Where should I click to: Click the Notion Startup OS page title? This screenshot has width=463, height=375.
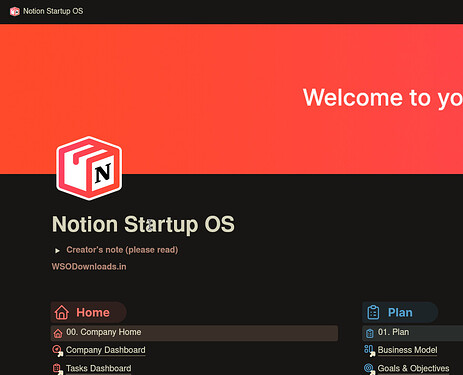(x=143, y=224)
